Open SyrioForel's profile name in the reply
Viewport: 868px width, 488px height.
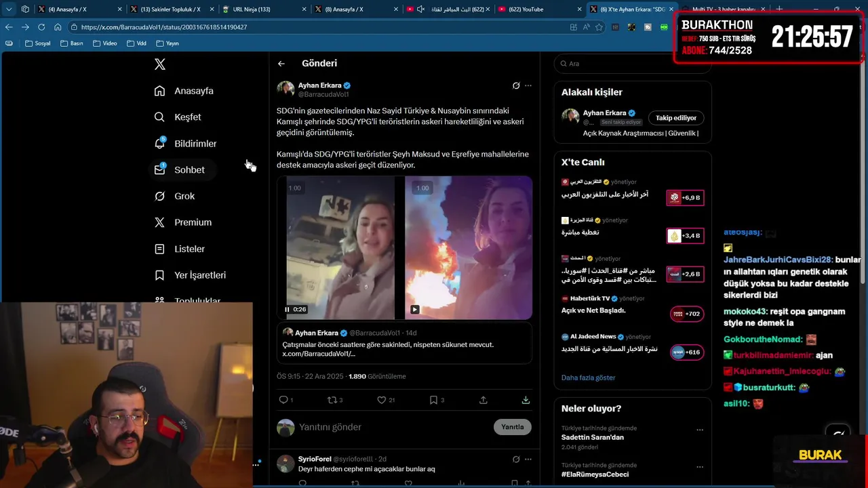pyautogui.click(x=315, y=459)
